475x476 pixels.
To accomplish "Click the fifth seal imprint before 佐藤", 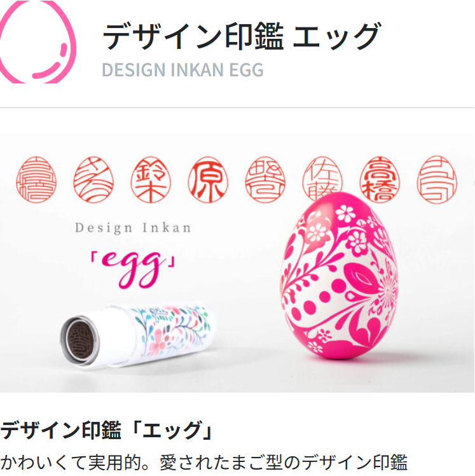I will [x=265, y=179].
